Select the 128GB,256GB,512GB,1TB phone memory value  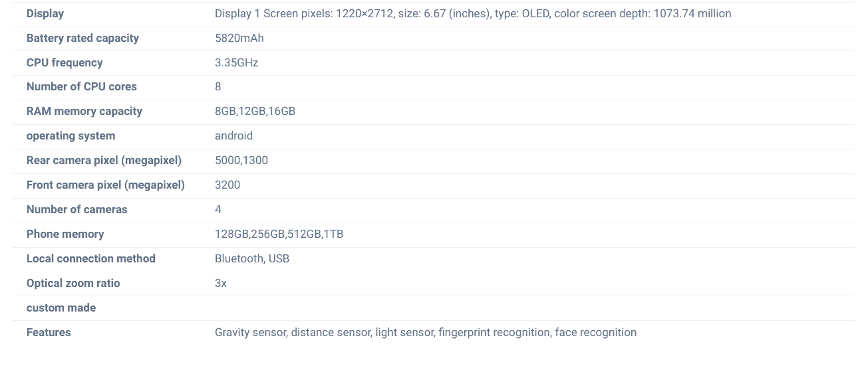click(x=279, y=234)
